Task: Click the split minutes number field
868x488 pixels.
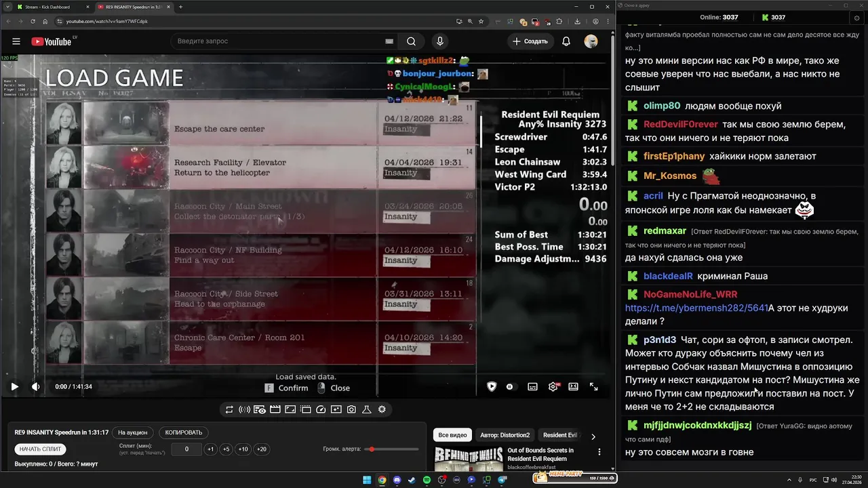Action: (186, 449)
